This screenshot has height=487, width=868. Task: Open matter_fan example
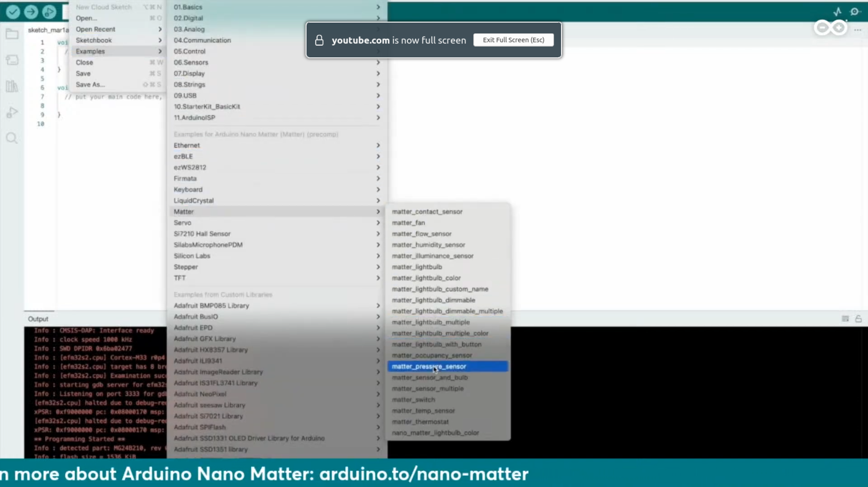pyautogui.click(x=448, y=223)
